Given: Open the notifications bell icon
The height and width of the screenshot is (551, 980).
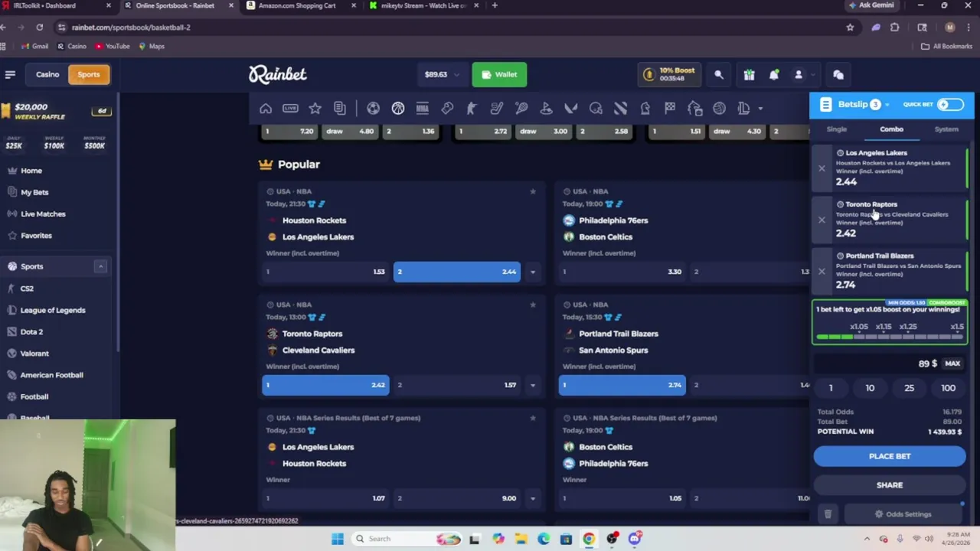Looking at the screenshot, I should click(x=774, y=74).
